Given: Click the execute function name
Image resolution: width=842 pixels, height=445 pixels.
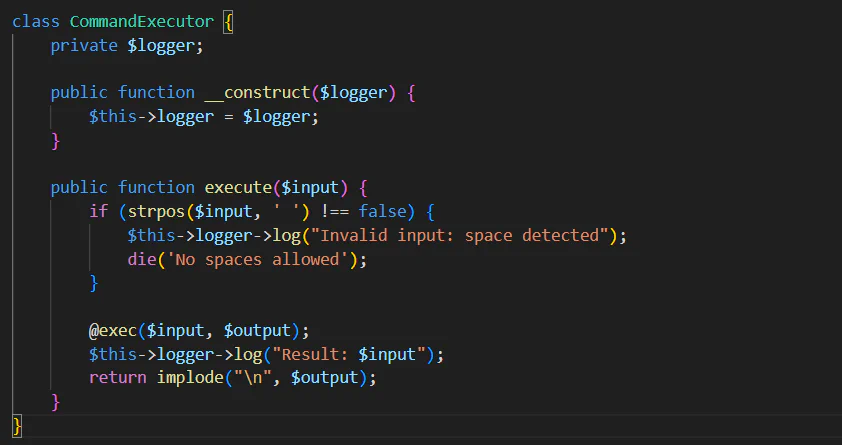Looking at the screenshot, I should tap(238, 188).
